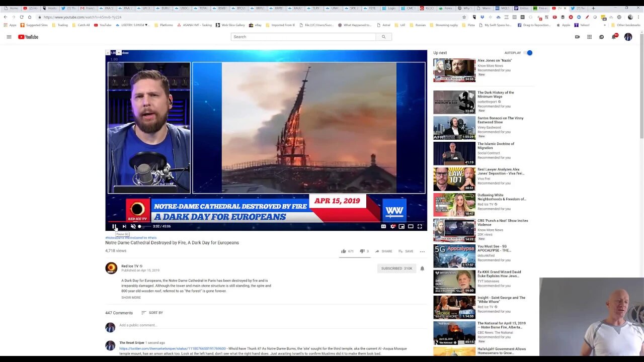Open the create video camera icon
Image resolution: width=644 pixels, height=362 pixels.
tap(577, 37)
